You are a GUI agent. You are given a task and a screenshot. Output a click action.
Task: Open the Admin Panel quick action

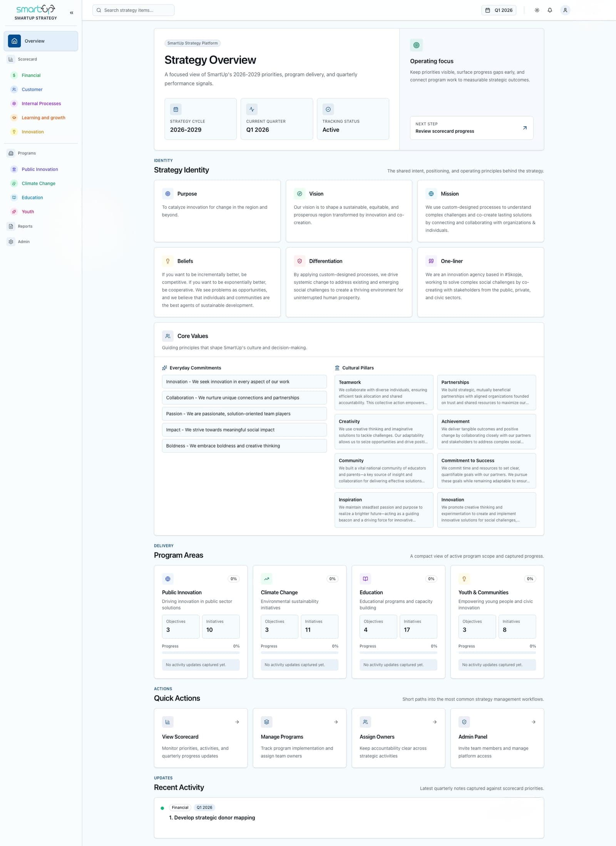[x=497, y=738]
